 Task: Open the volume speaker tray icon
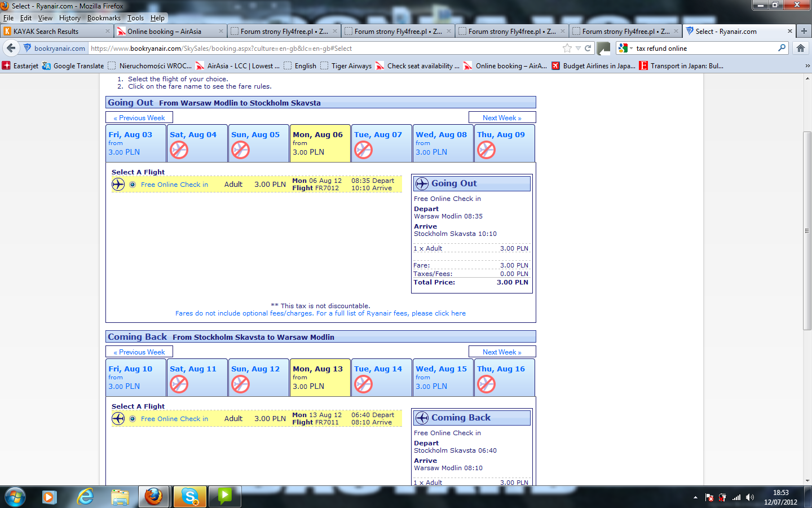pyautogui.click(x=749, y=497)
